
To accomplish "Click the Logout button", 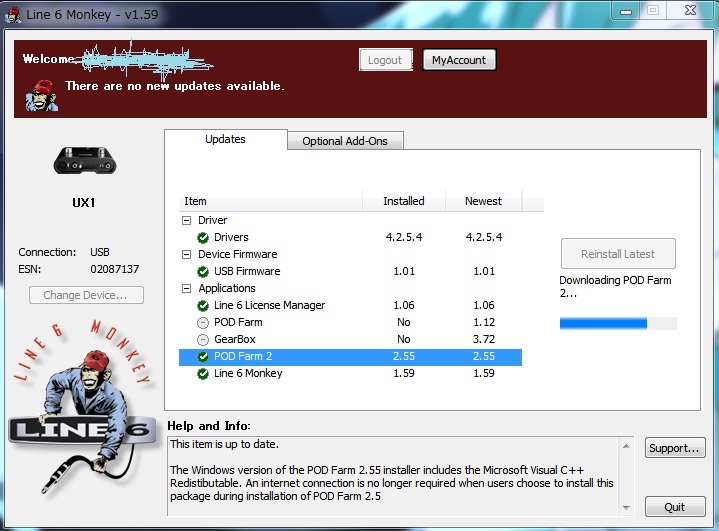I will [386, 60].
